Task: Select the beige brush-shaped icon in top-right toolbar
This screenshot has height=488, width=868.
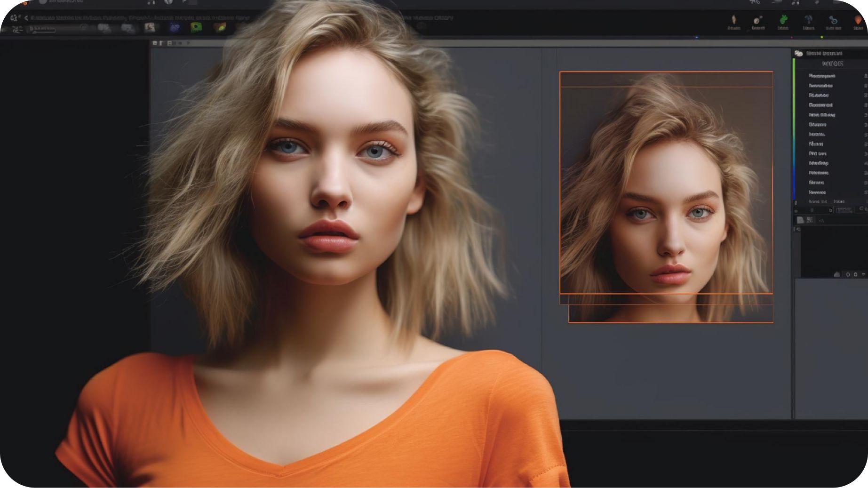Action: click(x=733, y=20)
